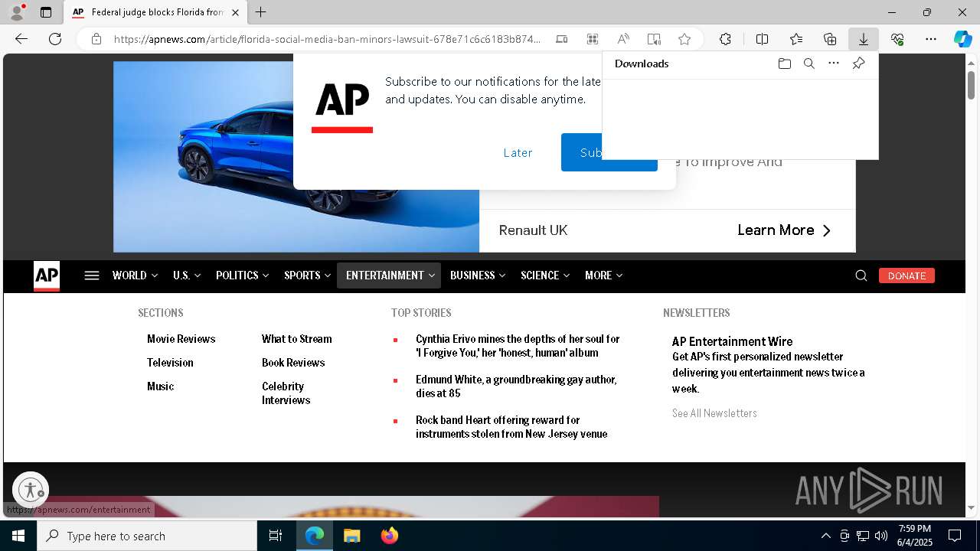Open the notification center icon
980x551 pixels.
click(955, 536)
